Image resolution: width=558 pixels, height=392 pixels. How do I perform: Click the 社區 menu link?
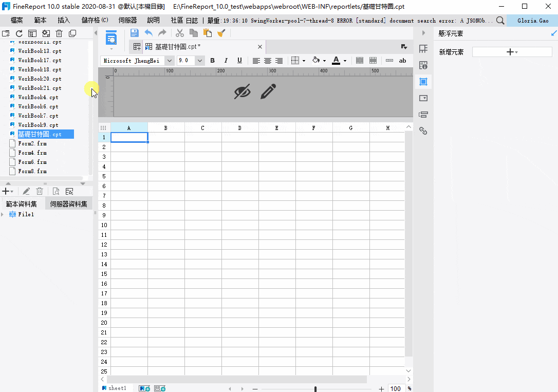[x=177, y=20]
